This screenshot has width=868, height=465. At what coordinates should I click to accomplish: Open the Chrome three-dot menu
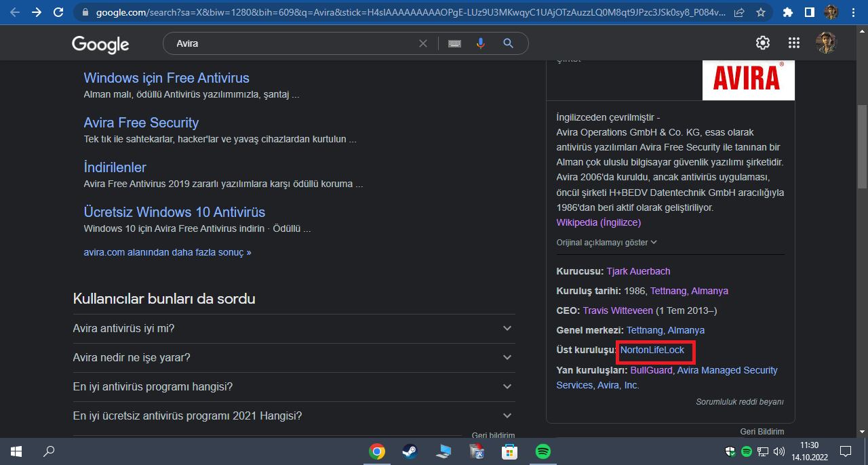pos(853,12)
